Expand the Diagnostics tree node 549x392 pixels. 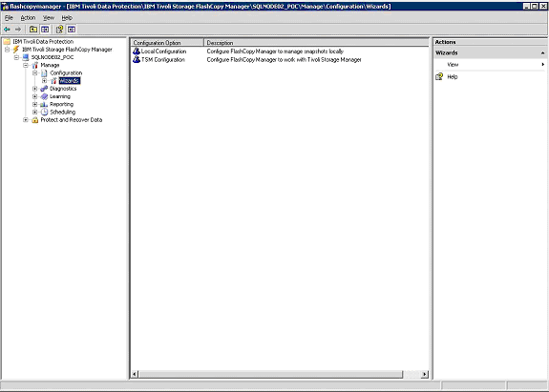tap(35, 89)
